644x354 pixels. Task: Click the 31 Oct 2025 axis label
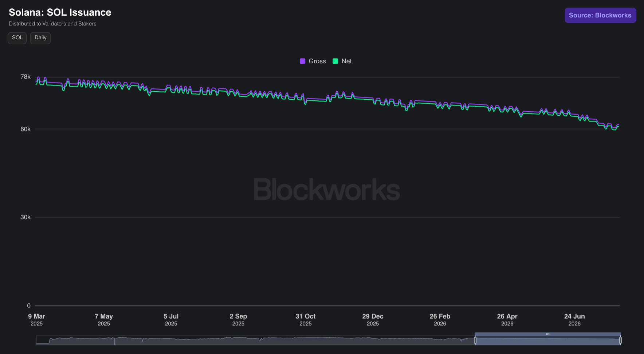click(x=305, y=319)
